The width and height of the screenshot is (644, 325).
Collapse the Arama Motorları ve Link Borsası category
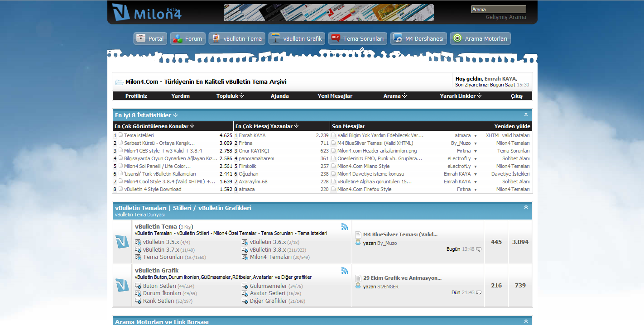526,321
